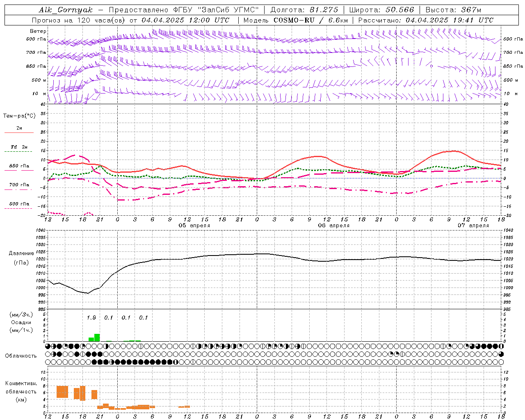Click the 500 гПа label on left wind axis
The image size is (525, 420).
[36, 39]
